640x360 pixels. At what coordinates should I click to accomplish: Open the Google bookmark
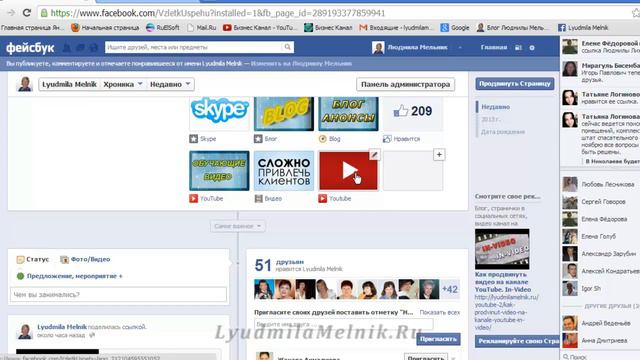pyautogui.click(x=455, y=27)
